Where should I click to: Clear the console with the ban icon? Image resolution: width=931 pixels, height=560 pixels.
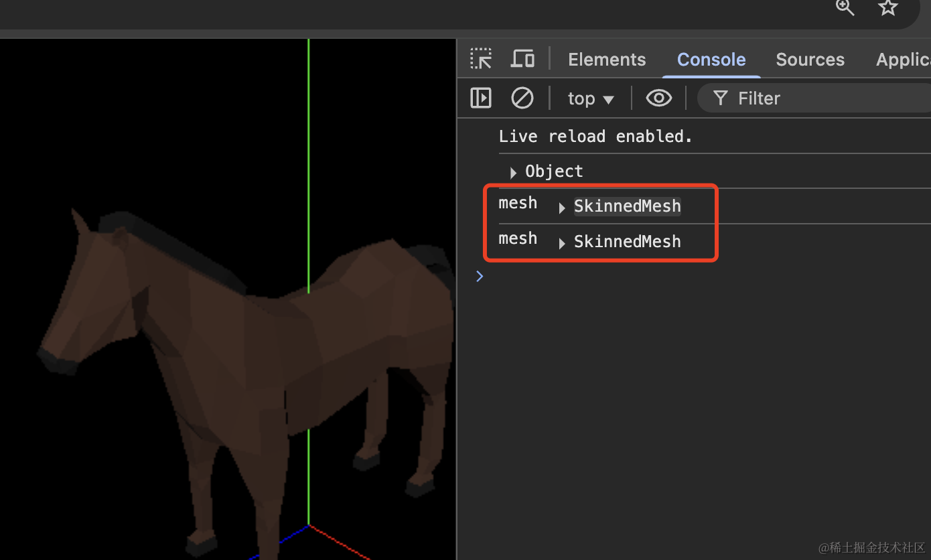click(x=522, y=98)
